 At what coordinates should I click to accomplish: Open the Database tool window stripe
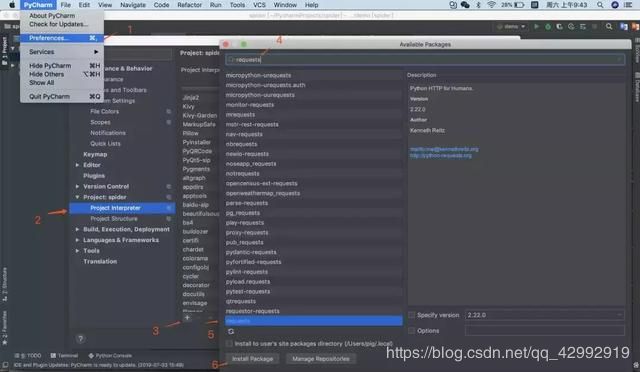pos(636,87)
